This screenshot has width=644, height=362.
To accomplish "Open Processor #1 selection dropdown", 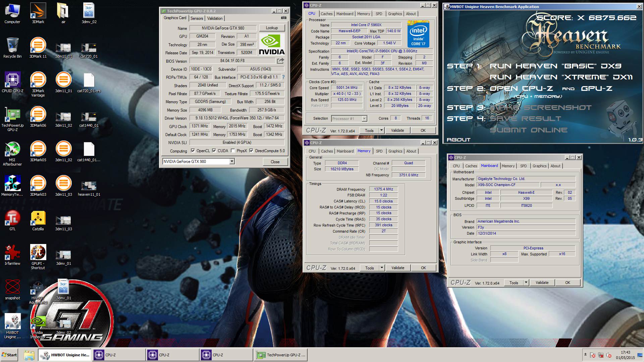I will pyautogui.click(x=365, y=118).
